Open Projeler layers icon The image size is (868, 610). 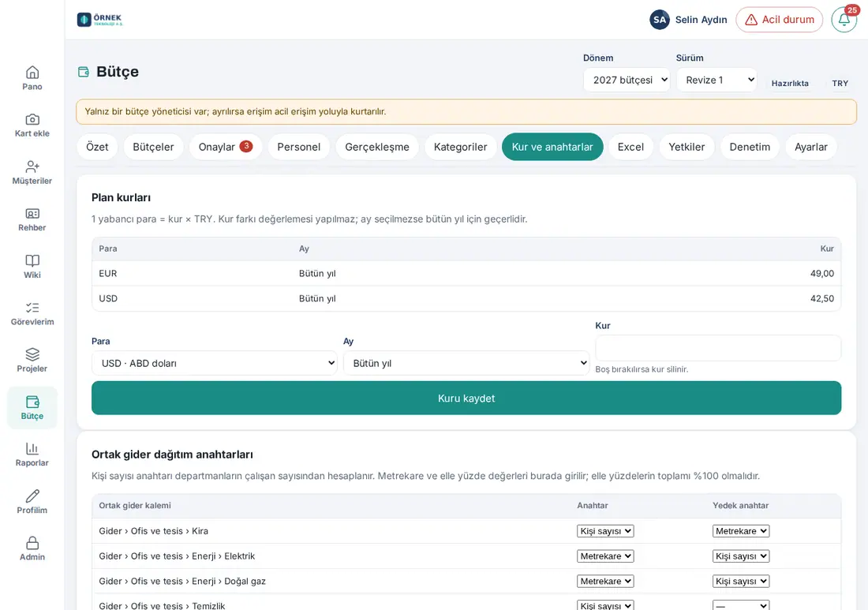[32, 354]
